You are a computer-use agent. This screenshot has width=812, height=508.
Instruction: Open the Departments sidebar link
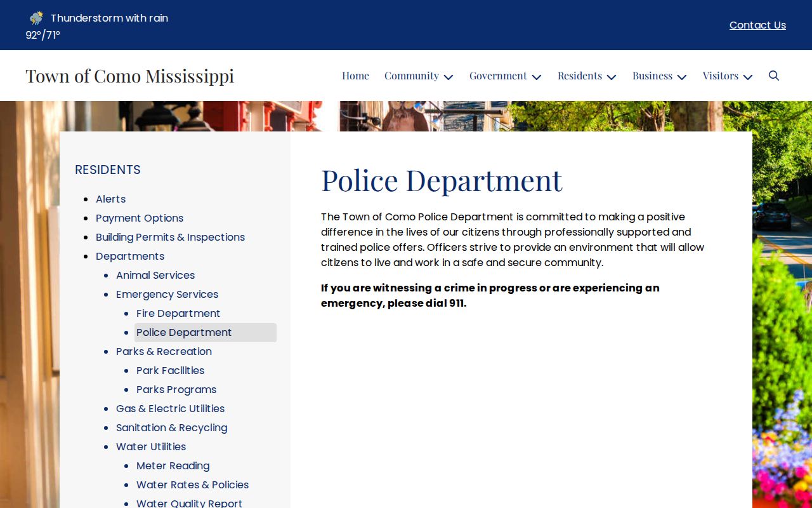coord(130,256)
